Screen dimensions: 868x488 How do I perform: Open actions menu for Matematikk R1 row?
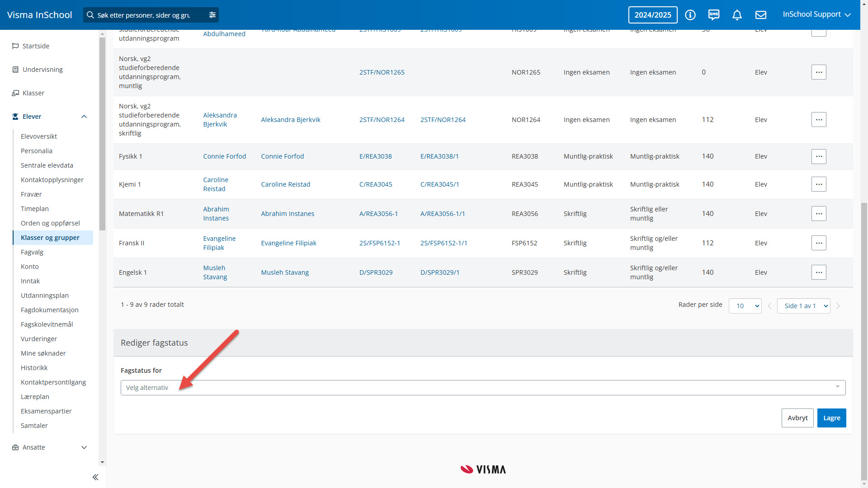(x=819, y=214)
